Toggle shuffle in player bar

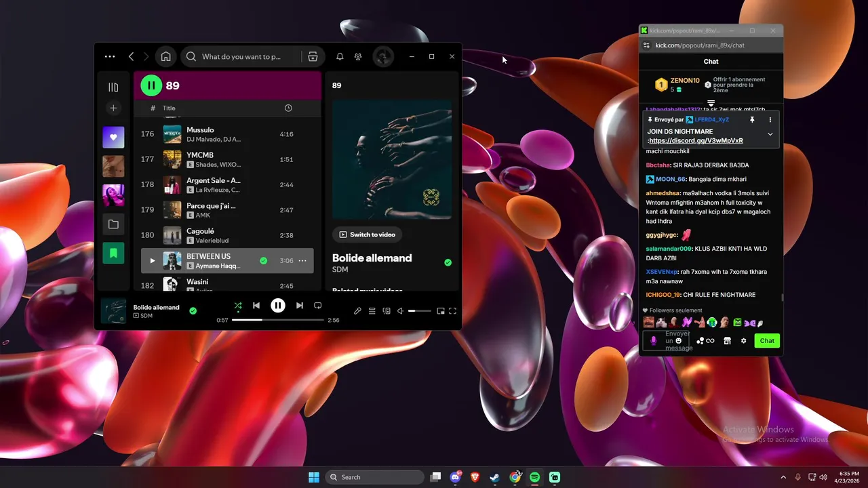(238, 306)
